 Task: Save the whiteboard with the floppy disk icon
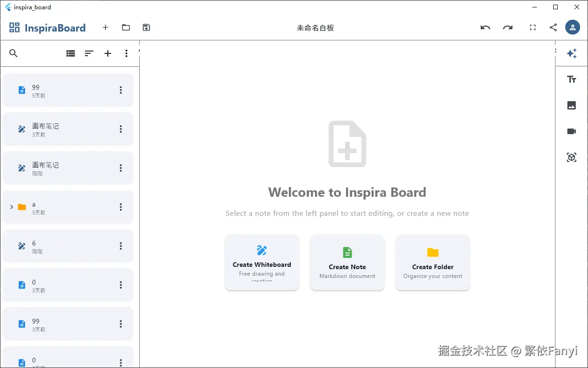[x=146, y=27]
